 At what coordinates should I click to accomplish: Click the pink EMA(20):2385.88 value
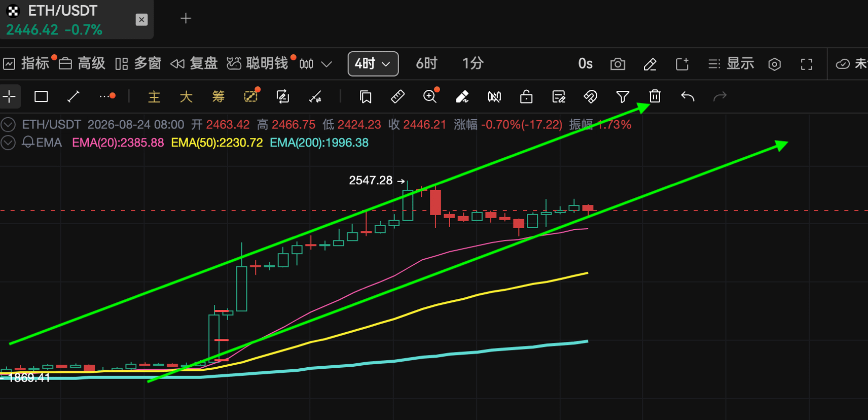click(x=118, y=143)
